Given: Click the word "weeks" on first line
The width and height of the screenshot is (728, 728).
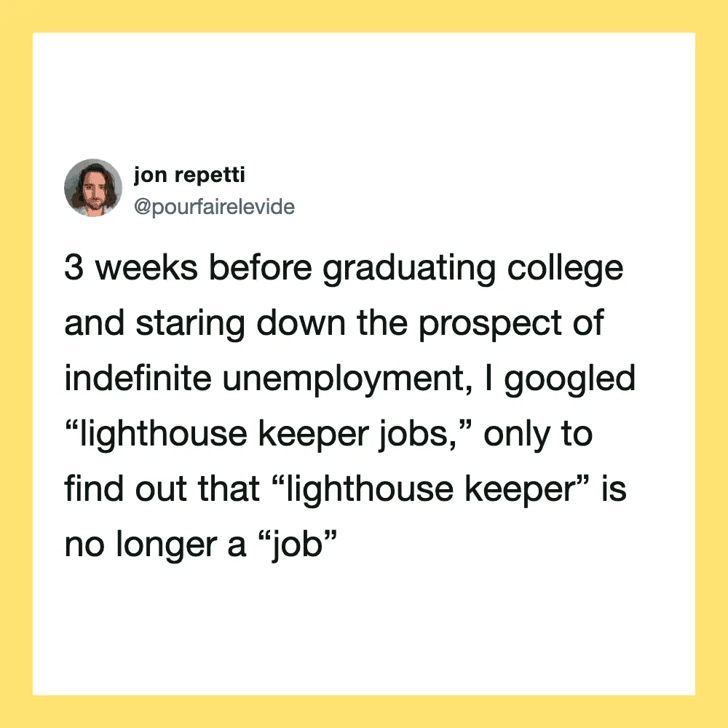Looking at the screenshot, I should point(146,267).
